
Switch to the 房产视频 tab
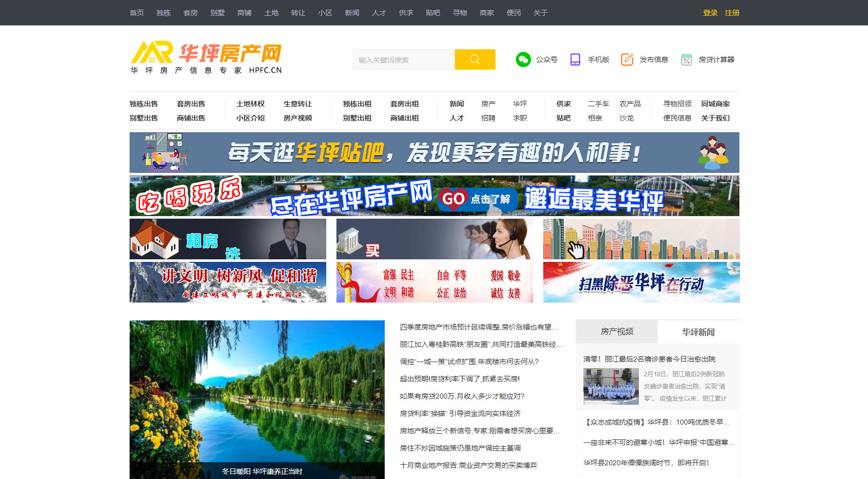(x=617, y=332)
